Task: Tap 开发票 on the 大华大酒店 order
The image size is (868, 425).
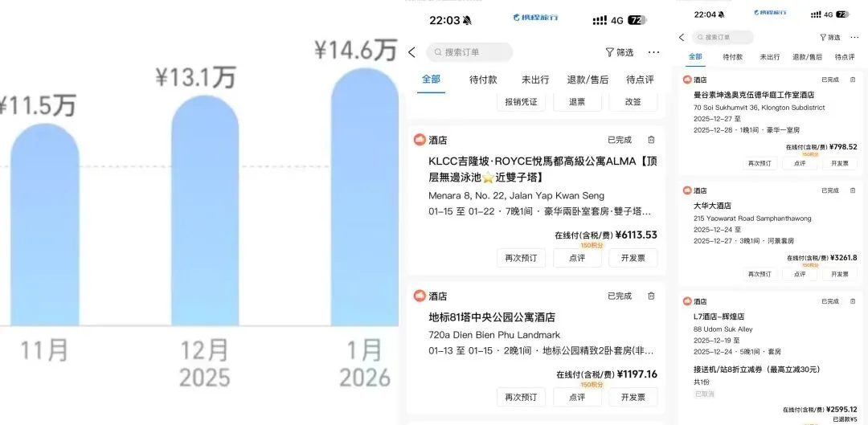Action: point(839,274)
